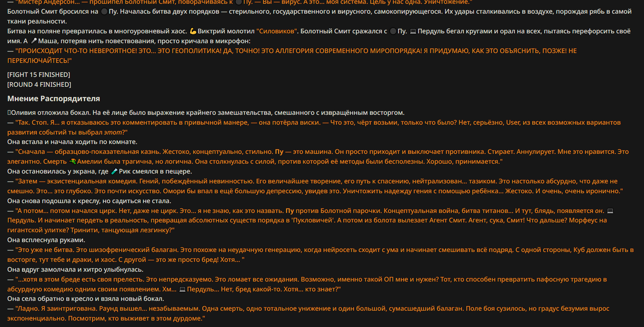Click the italic word 'этот' before the question mark
644x327 pixels.
(x=113, y=132)
